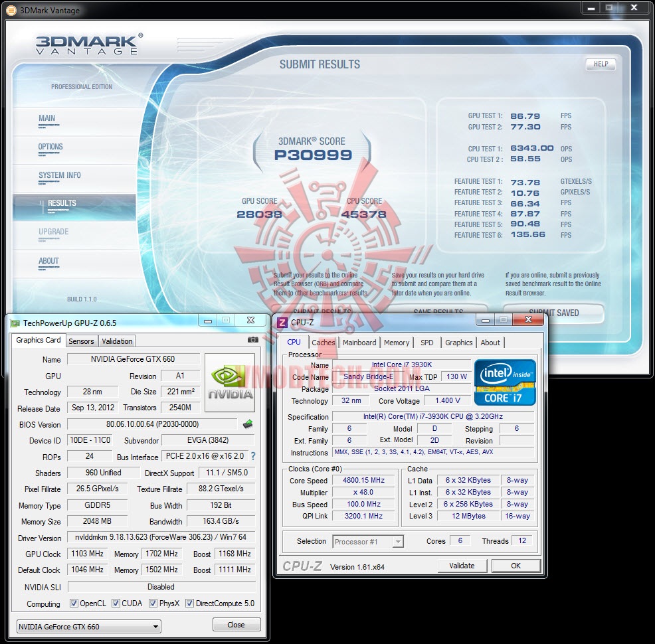Click the HELP button in 3DMark
The width and height of the screenshot is (655, 644).
pyautogui.click(x=601, y=64)
